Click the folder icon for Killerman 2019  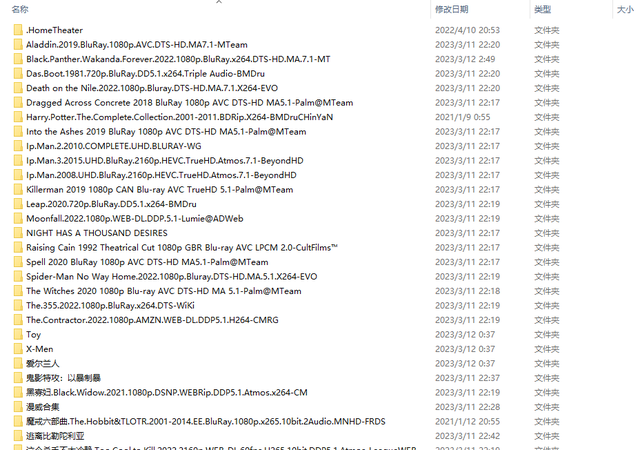point(18,189)
